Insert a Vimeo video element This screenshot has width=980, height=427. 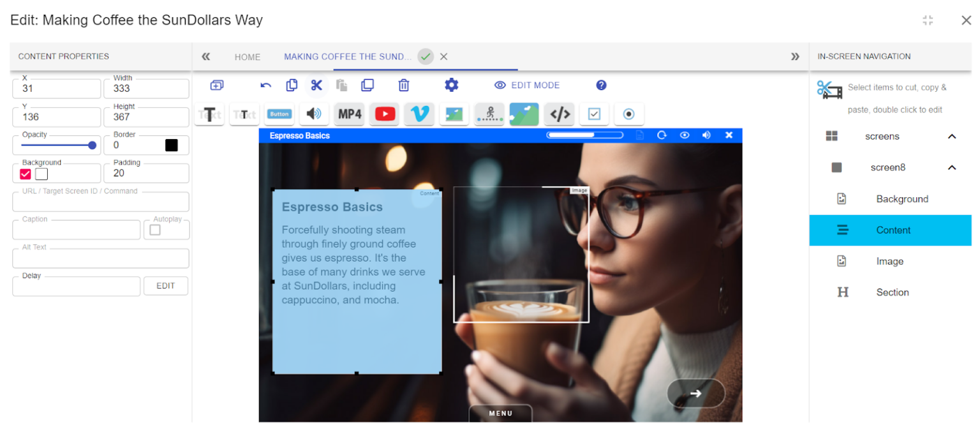pyautogui.click(x=419, y=114)
